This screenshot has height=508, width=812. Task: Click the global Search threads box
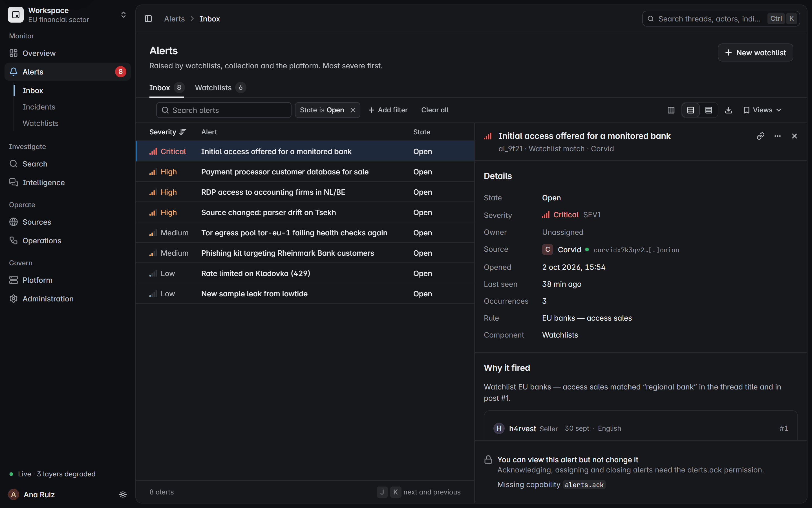click(721, 19)
